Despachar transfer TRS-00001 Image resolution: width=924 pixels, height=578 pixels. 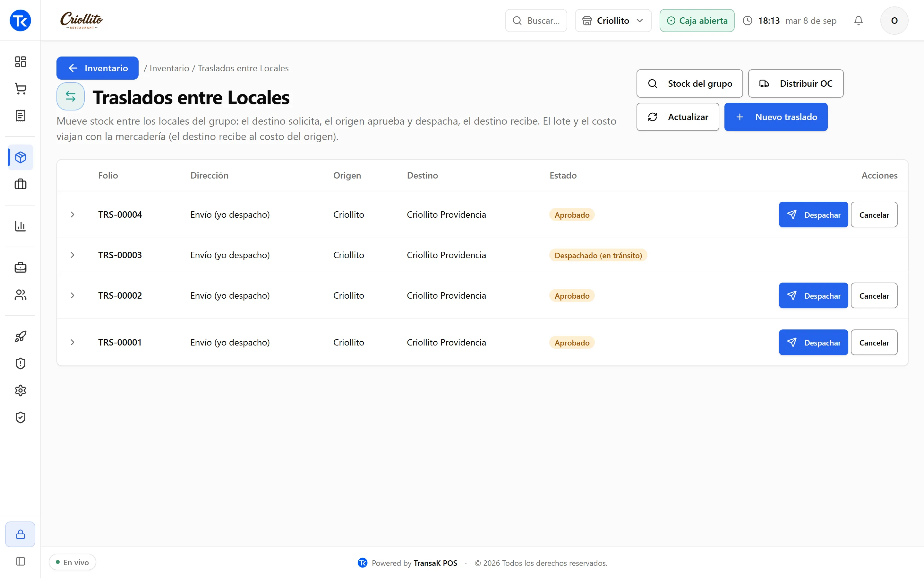(813, 342)
